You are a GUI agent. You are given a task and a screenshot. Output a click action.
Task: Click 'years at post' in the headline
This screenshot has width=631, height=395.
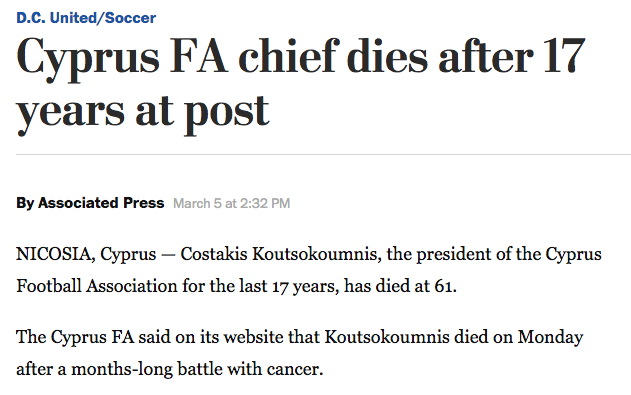pos(142,113)
